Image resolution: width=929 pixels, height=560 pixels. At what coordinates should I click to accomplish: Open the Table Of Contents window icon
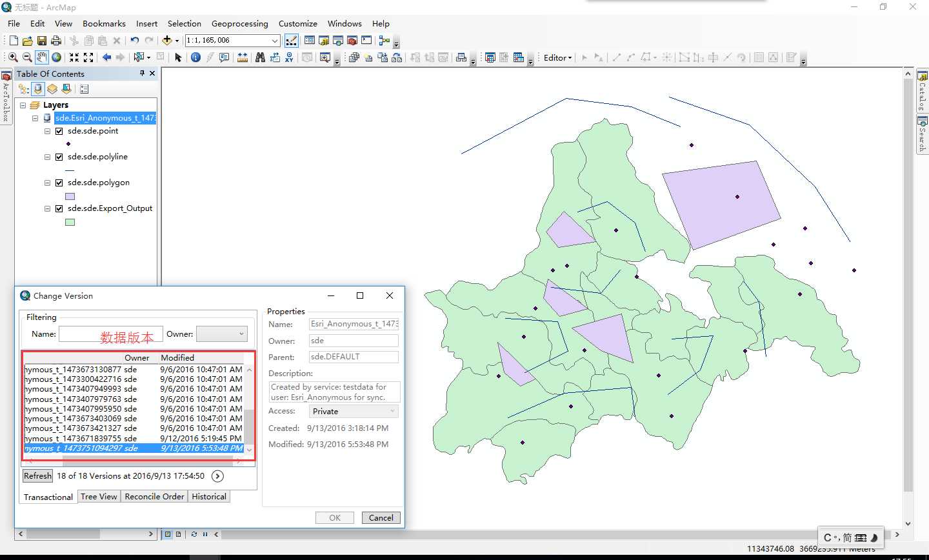point(310,41)
